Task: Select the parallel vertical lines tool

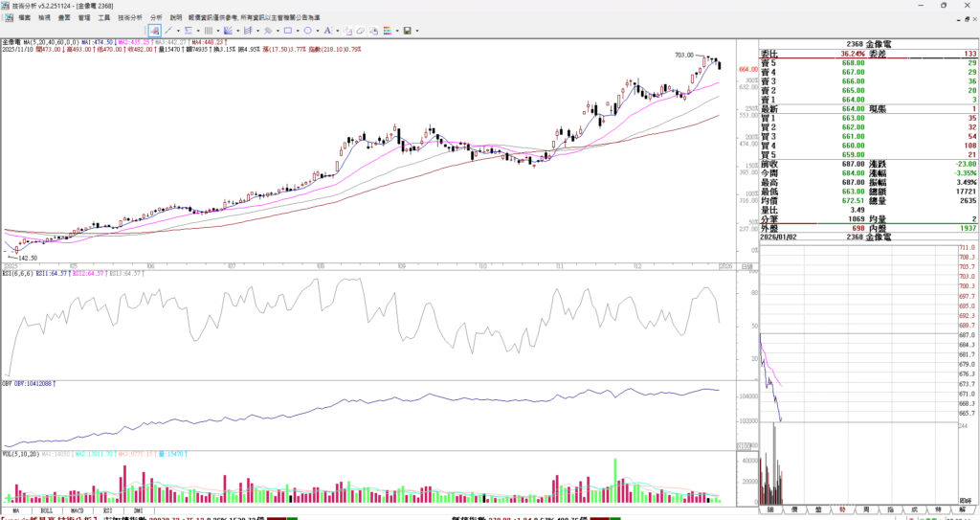Action: [x=208, y=31]
